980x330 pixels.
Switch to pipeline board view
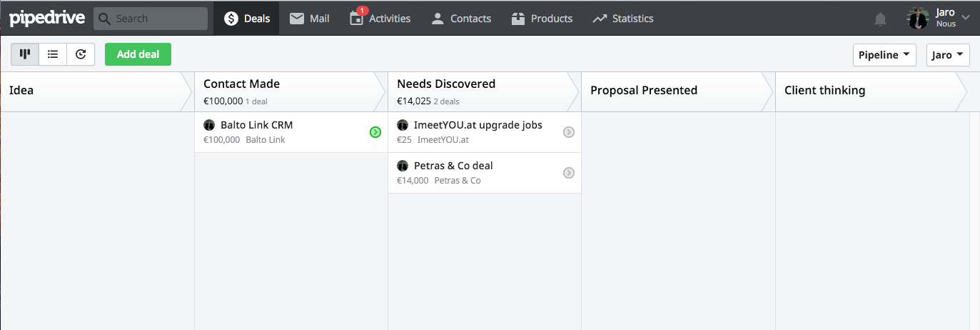[x=25, y=54]
